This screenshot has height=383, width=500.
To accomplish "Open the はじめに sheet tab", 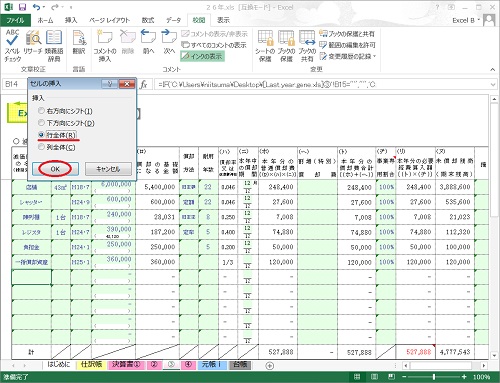I will click(59, 365).
